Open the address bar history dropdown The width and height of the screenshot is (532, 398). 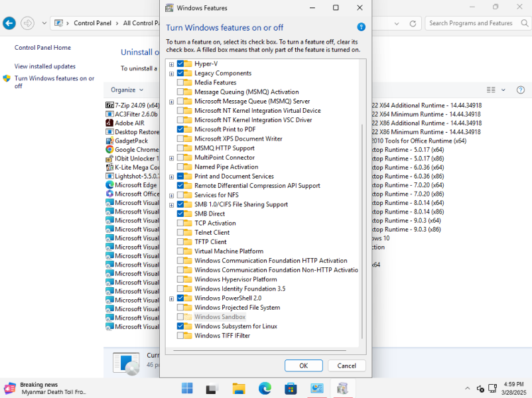pos(397,23)
